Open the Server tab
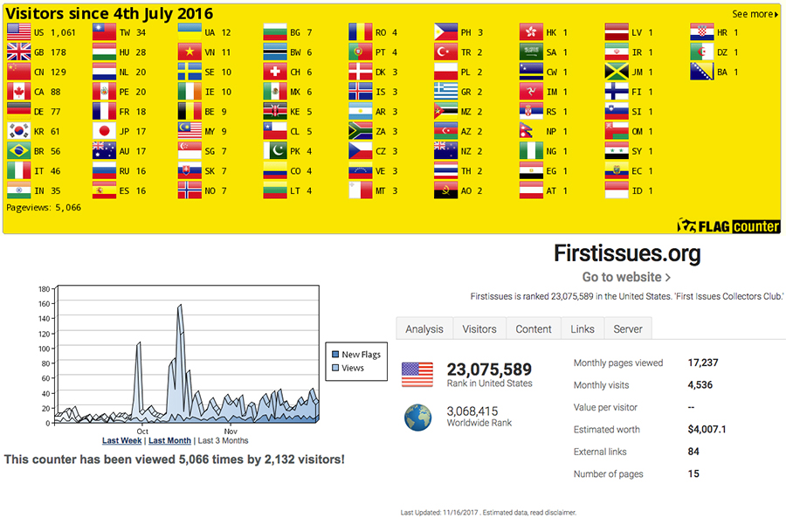Screen dimensions: 786x532 pyautogui.click(x=628, y=329)
